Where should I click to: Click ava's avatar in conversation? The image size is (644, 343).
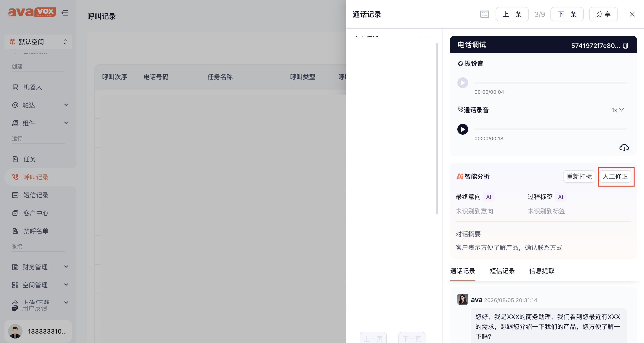pos(463,299)
